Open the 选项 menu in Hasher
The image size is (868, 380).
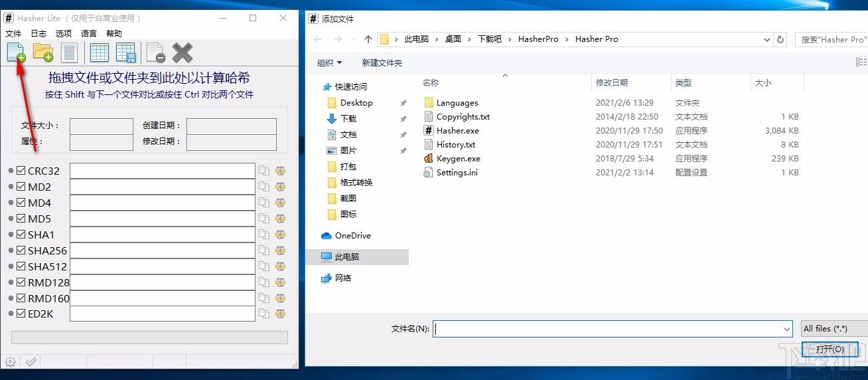pyautogui.click(x=64, y=33)
